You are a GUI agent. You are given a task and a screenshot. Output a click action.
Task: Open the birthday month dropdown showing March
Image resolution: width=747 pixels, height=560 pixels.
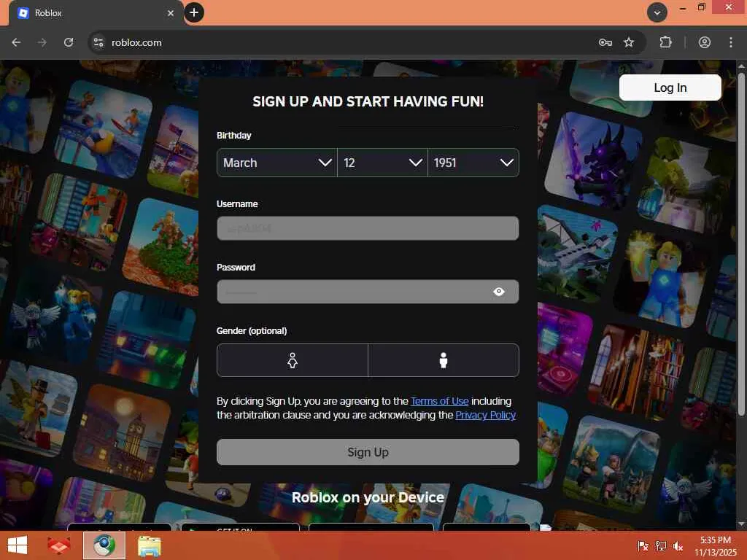pos(276,163)
